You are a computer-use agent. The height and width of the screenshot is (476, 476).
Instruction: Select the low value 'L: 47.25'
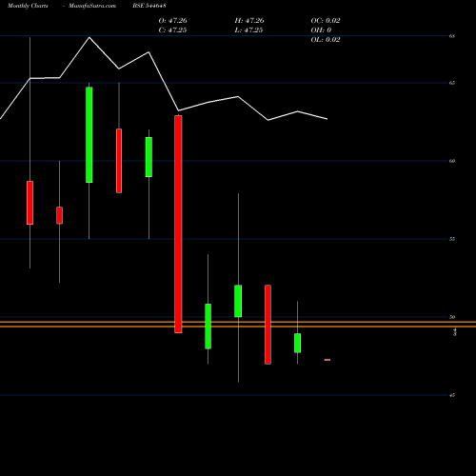click(248, 30)
